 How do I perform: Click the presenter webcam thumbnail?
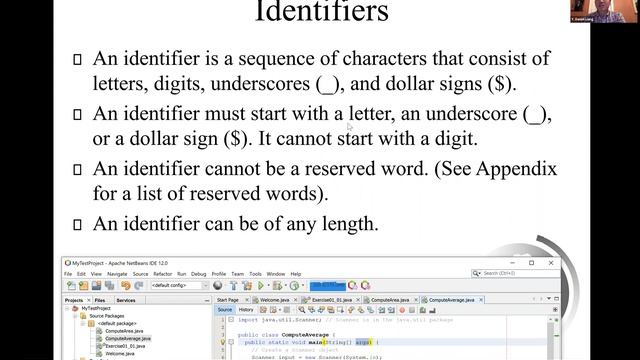click(x=604, y=11)
